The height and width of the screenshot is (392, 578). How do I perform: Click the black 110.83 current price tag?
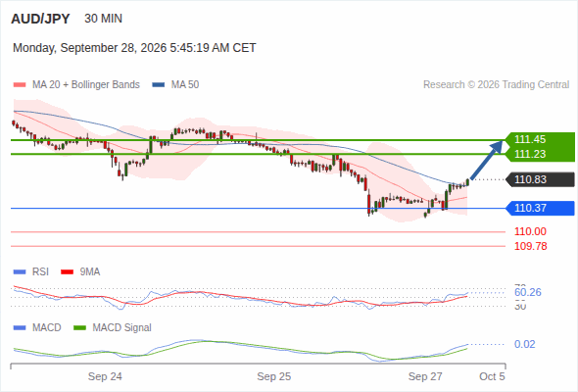click(x=540, y=179)
